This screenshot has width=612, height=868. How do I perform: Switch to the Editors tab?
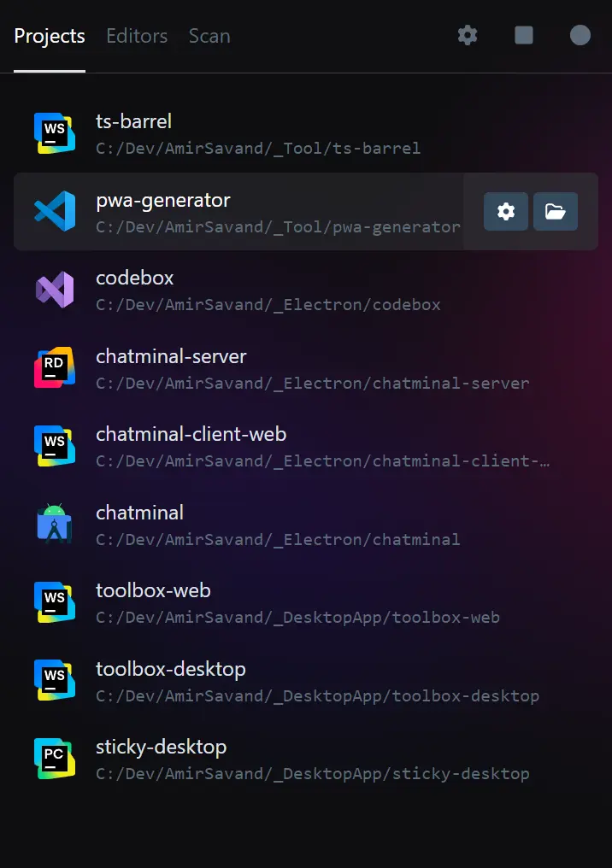pos(137,36)
